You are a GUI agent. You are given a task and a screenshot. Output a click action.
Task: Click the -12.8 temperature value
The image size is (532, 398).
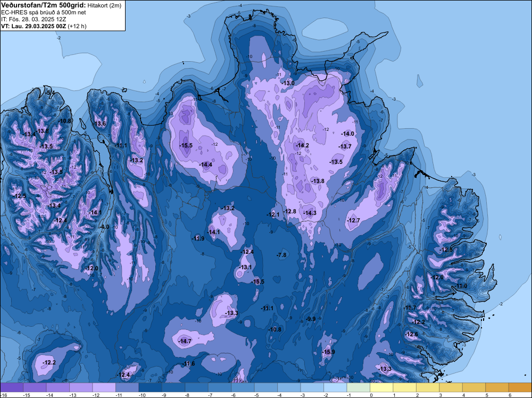pos(290,211)
